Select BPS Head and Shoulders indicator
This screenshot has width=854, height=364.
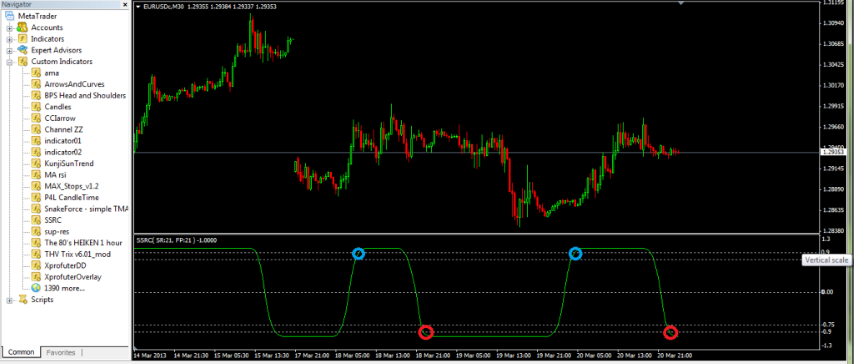point(85,95)
